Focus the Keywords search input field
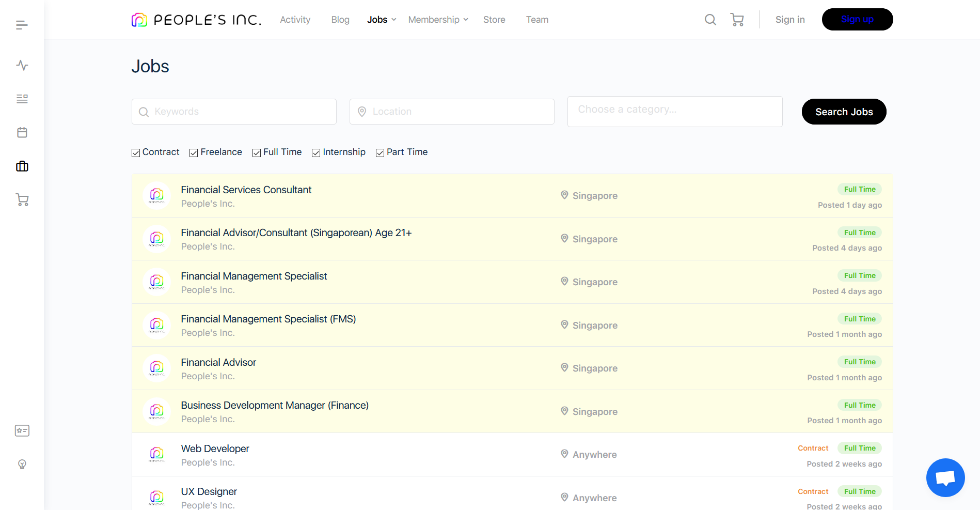The width and height of the screenshot is (980, 510). (234, 112)
